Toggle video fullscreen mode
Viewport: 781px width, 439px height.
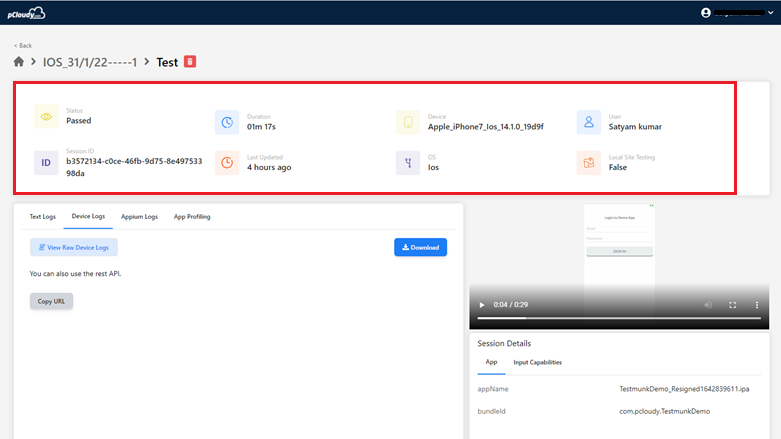click(732, 305)
